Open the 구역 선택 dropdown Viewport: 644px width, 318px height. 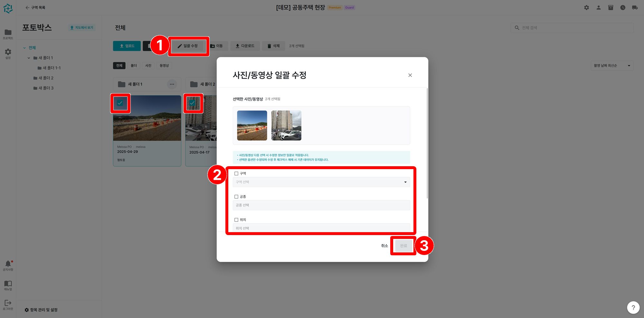tap(321, 182)
